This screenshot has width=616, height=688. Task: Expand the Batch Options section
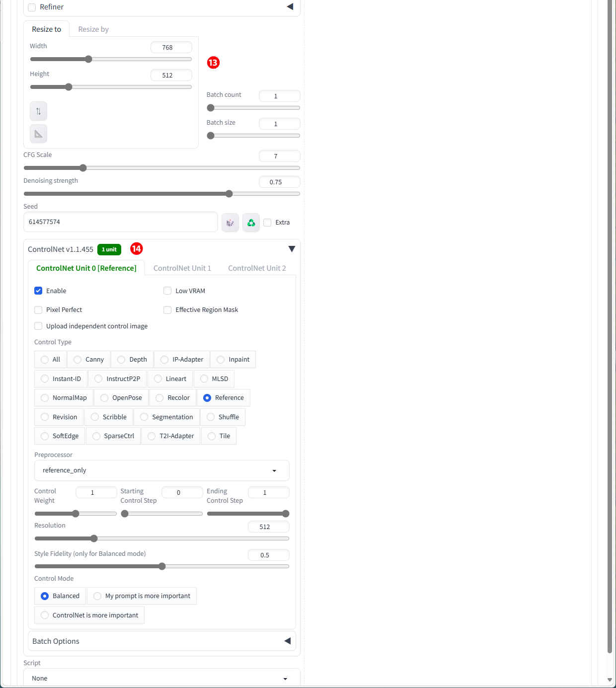[x=287, y=641]
